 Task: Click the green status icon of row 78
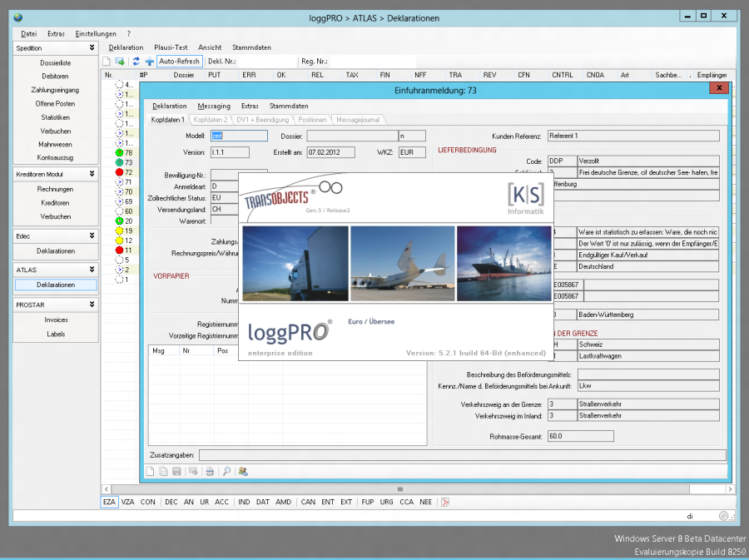119,153
